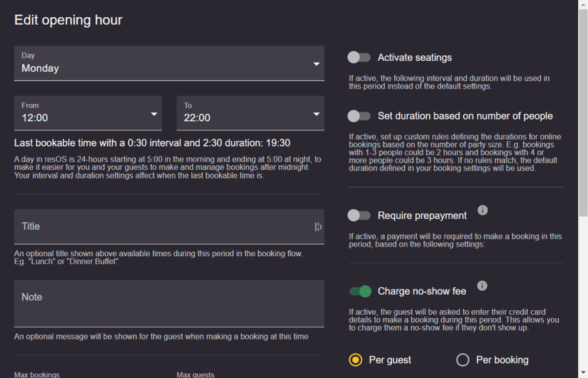Click into the Title input field
The height and width of the screenshot is (378, 588).
coord(169,226)
